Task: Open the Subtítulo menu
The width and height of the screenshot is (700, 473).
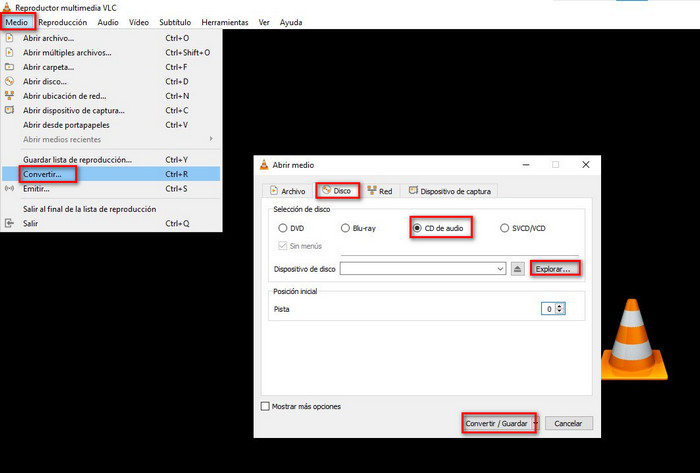Action: pyautogui.click(x=175, y=22)
